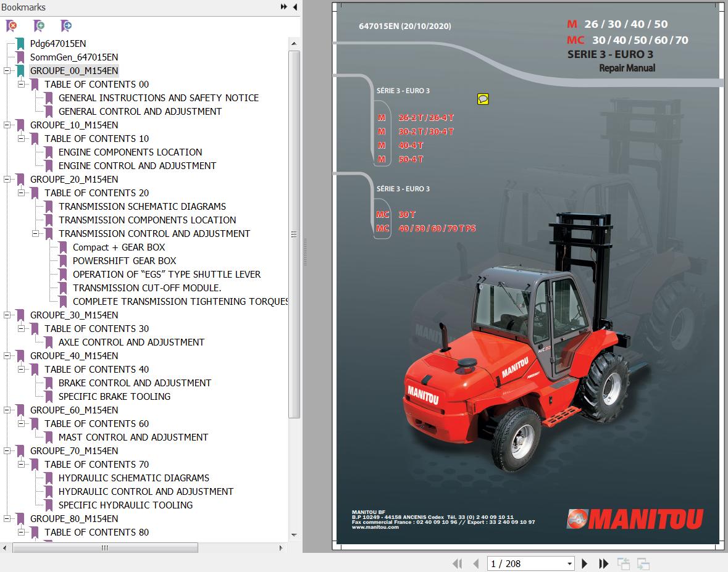This screenshot has width=728, height=572.
Task: Click the single-page view icon in the status bar
Action: tap(624, 563)
